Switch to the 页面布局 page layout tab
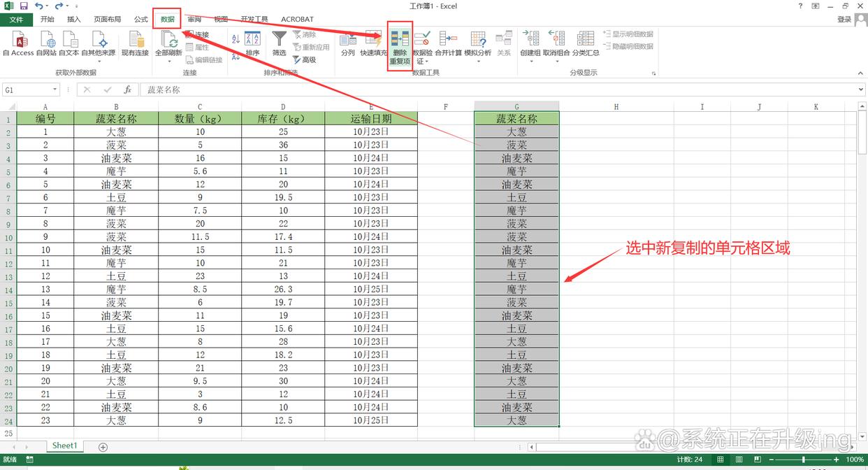The image size is (868, 470). (x=108, y=20)
